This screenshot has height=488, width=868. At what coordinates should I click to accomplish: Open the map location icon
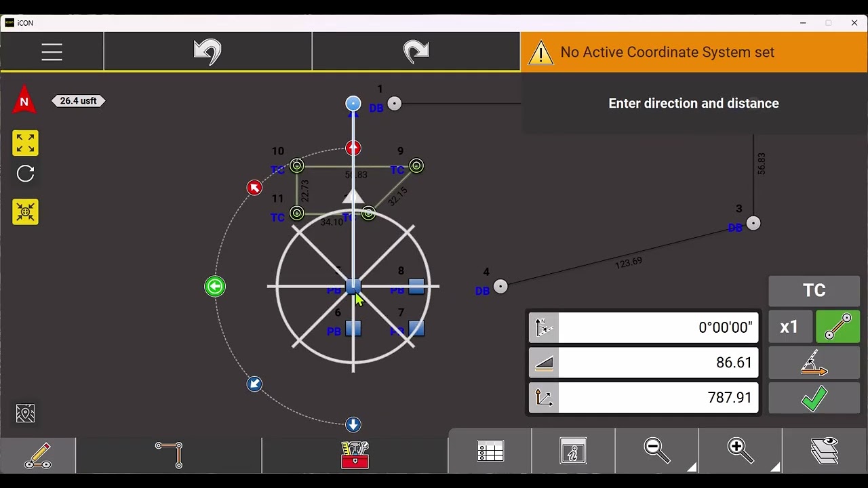click(25, 413)
